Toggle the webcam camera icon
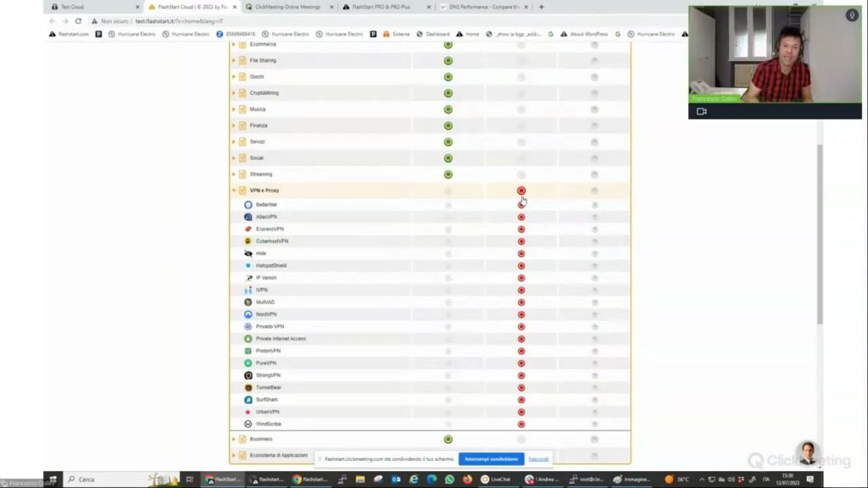This screenshot has height=488, width=868. click(701, 111)
